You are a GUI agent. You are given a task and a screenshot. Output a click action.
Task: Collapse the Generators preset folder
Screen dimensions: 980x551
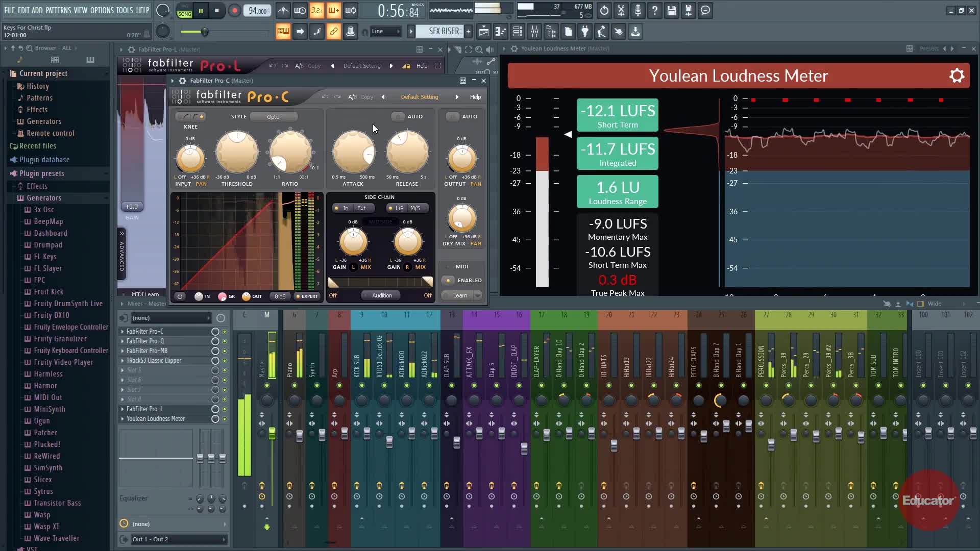44,198
